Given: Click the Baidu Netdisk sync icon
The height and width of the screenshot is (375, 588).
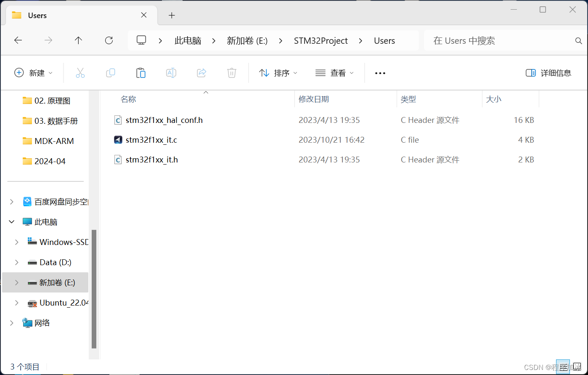Looking at the screenshot, I should [27, 202].
